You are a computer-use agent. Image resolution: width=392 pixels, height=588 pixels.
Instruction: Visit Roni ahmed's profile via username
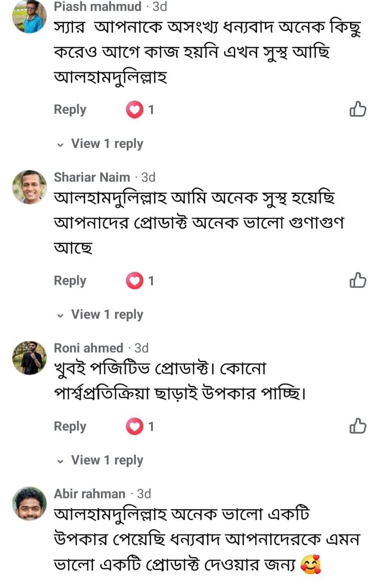coord(89,348)
